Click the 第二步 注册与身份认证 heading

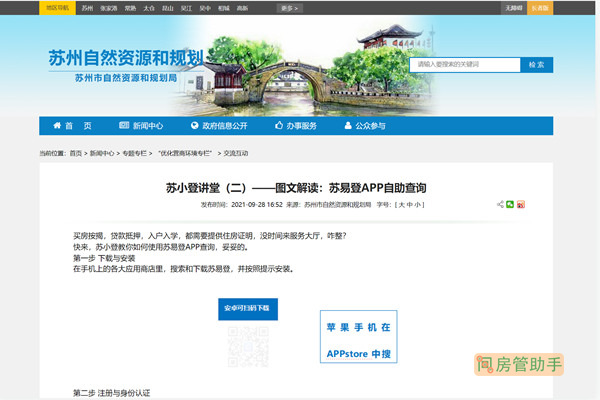coord(111,393)
